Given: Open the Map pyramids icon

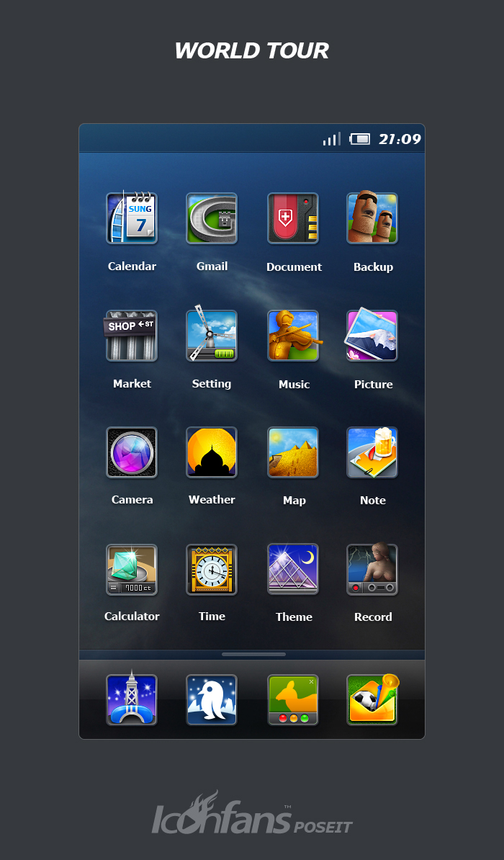Looking at the screenshot, I should click(x=293, y=452).
